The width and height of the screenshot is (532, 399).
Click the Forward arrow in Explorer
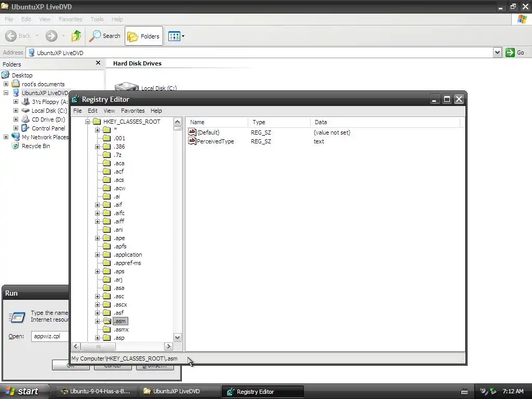tap(51, 36)
